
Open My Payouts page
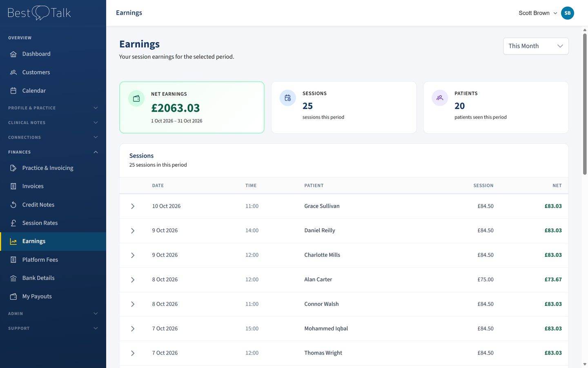[53, 296]
